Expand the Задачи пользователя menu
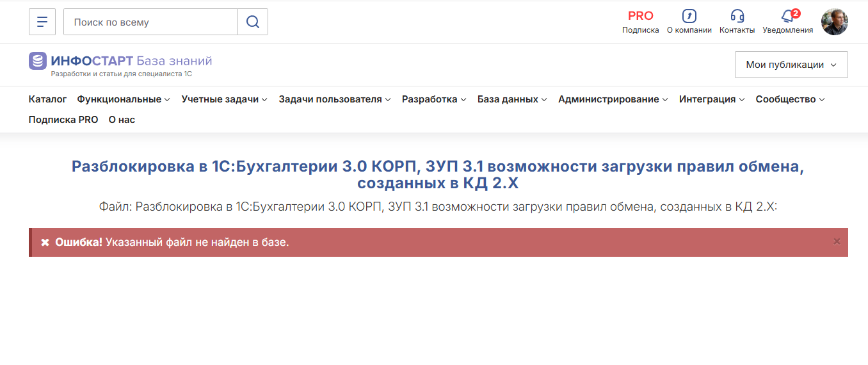 pyautogui.click(x=335, y=99)
